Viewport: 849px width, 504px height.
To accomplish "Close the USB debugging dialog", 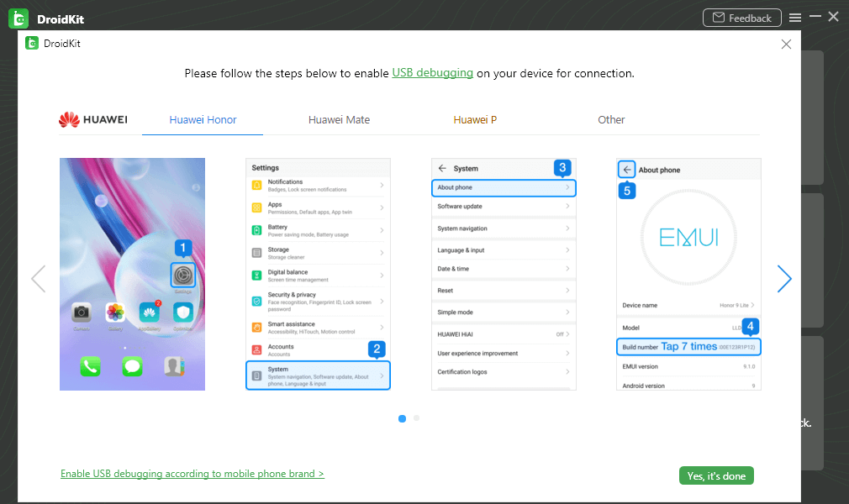I will point(786,45).
